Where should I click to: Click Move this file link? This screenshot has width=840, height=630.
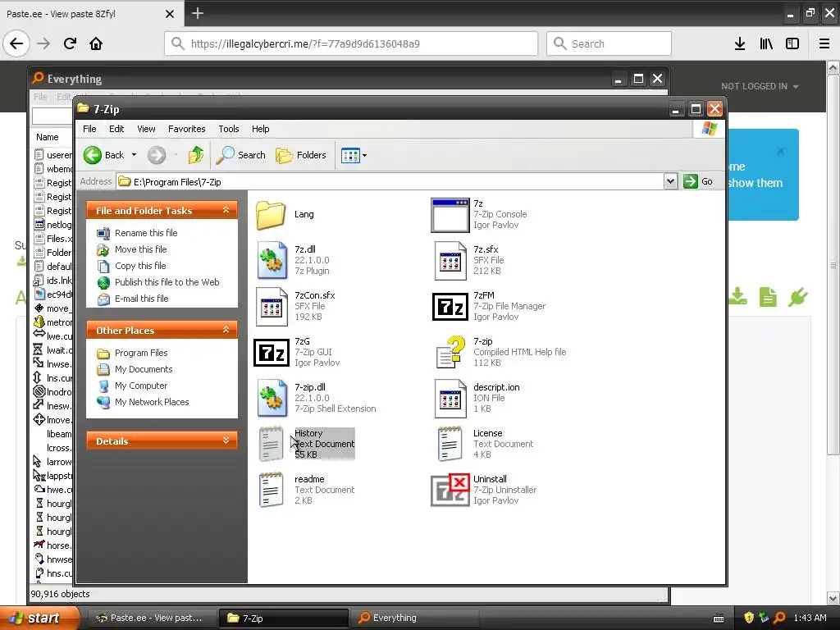pyautogui.click(x=141, y=249)
